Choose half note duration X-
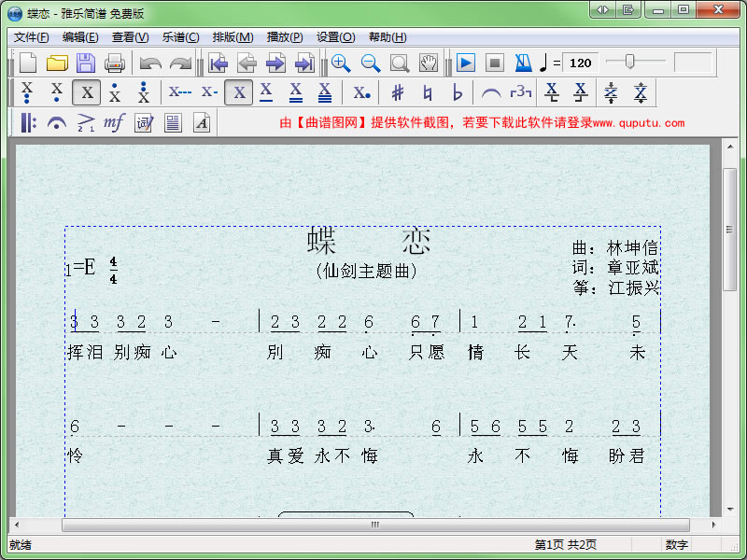 click(x=209, y=92)
